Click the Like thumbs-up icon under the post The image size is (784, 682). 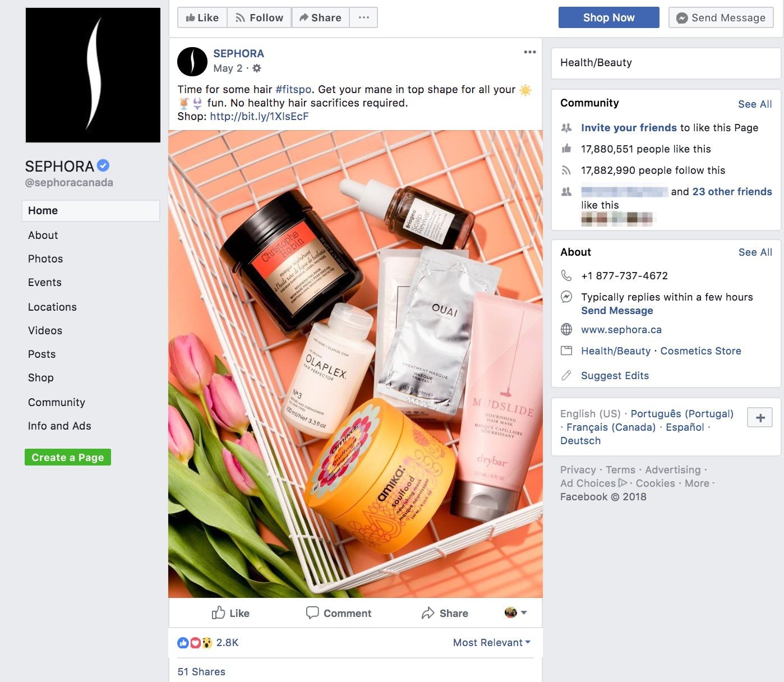click(218, 612)
